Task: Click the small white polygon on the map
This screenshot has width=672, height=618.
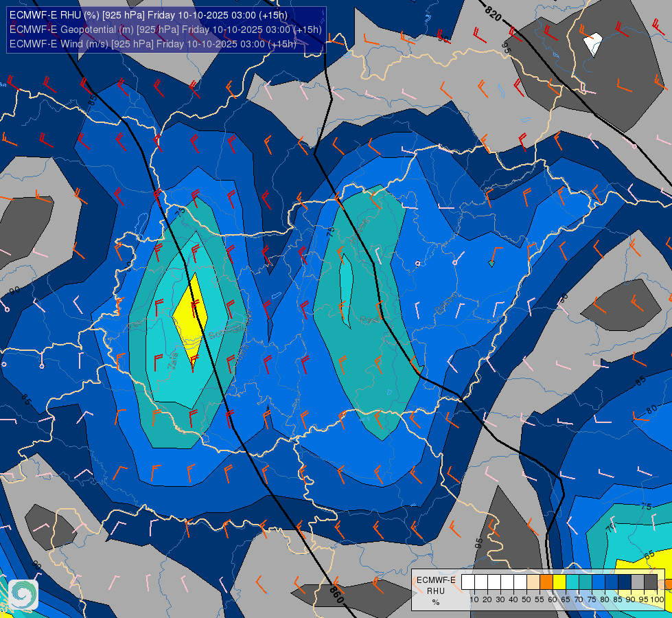Action: coord(593,44)
